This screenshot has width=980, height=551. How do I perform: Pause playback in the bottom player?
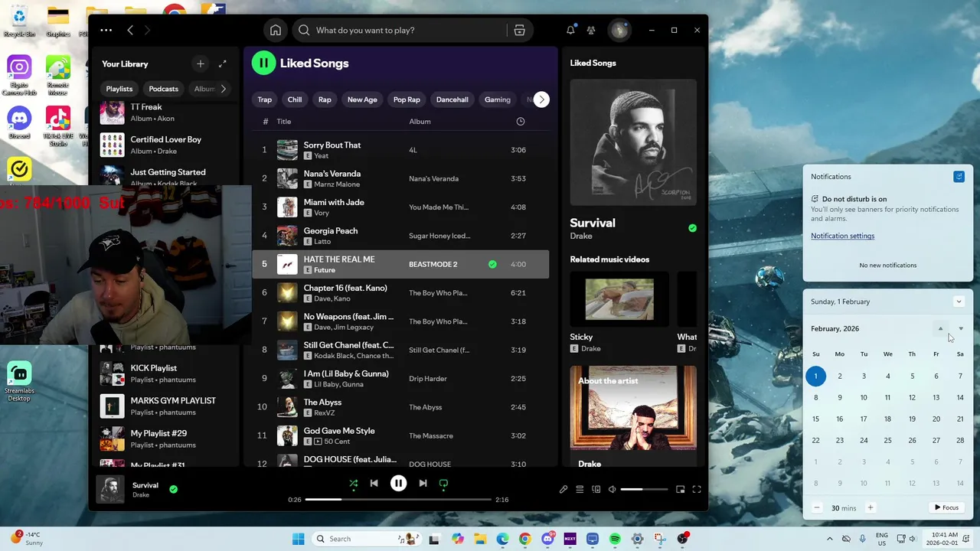(398, 484)
